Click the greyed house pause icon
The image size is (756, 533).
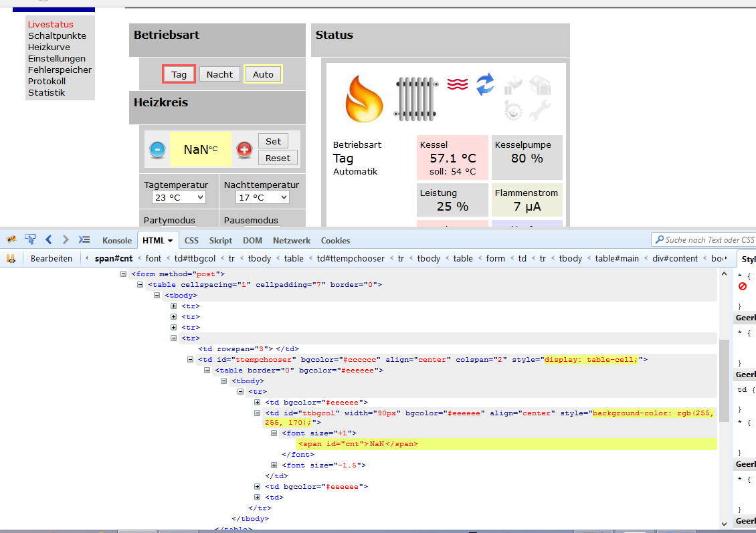point(540,85)
